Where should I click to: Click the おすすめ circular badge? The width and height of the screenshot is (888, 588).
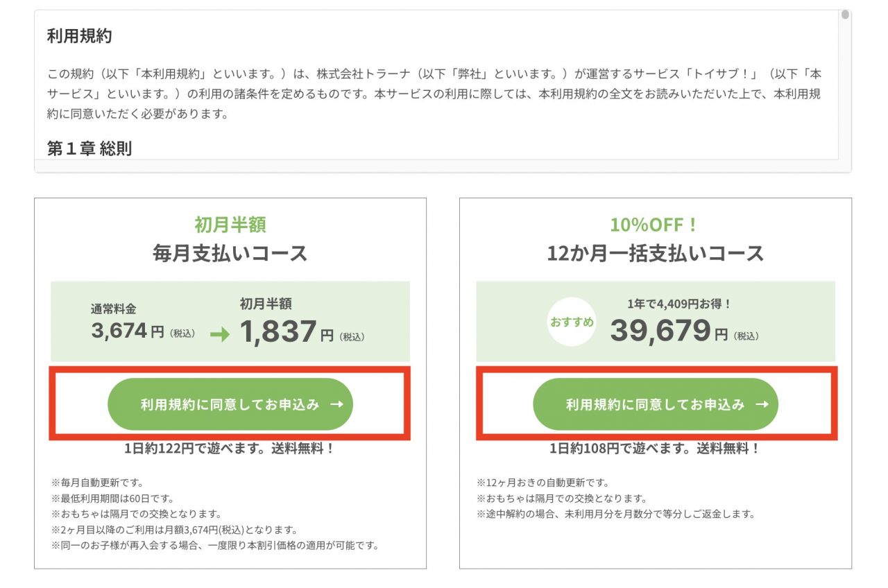point(571,321)
